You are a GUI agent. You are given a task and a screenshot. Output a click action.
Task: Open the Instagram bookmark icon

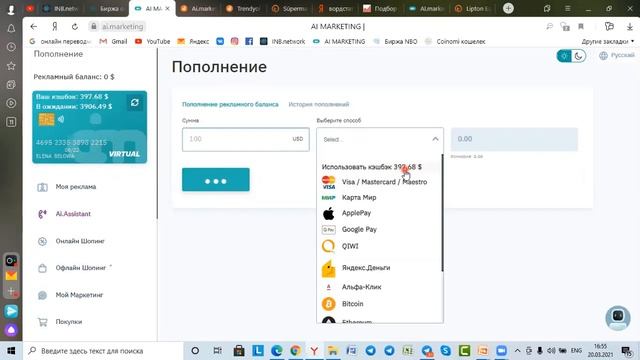tap(234, 41)
